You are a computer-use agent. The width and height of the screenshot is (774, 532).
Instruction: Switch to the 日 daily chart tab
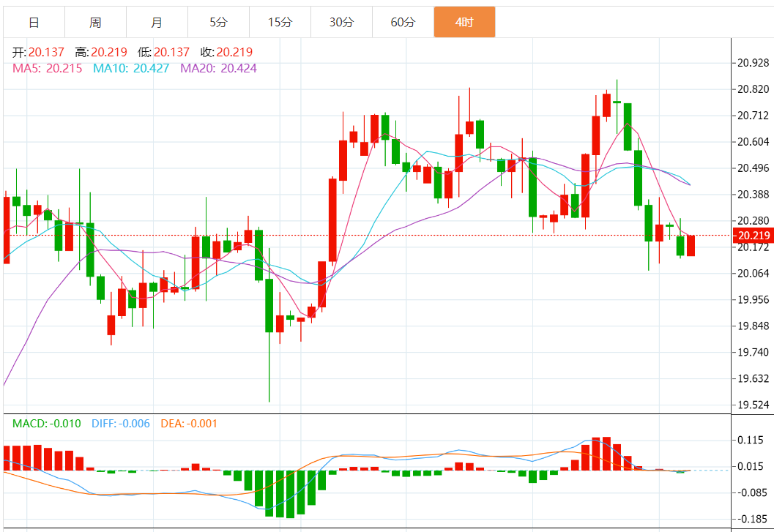[x=34, y=23]
